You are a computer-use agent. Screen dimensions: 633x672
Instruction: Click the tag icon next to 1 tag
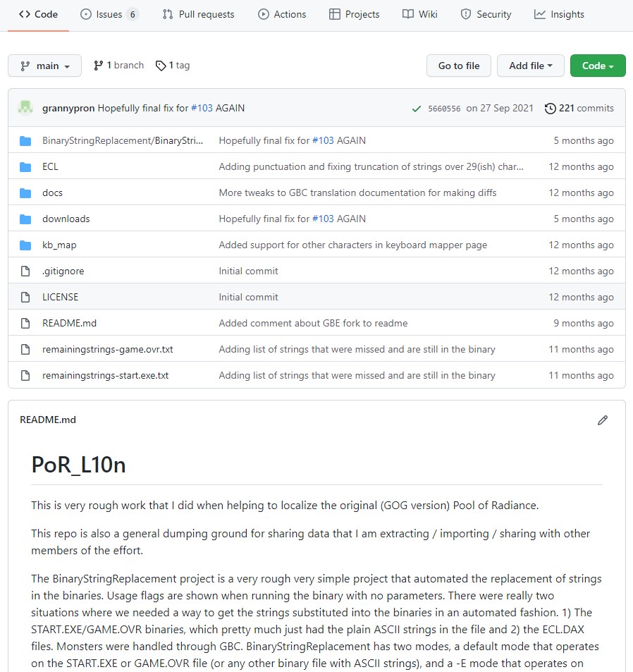[161, 66]
